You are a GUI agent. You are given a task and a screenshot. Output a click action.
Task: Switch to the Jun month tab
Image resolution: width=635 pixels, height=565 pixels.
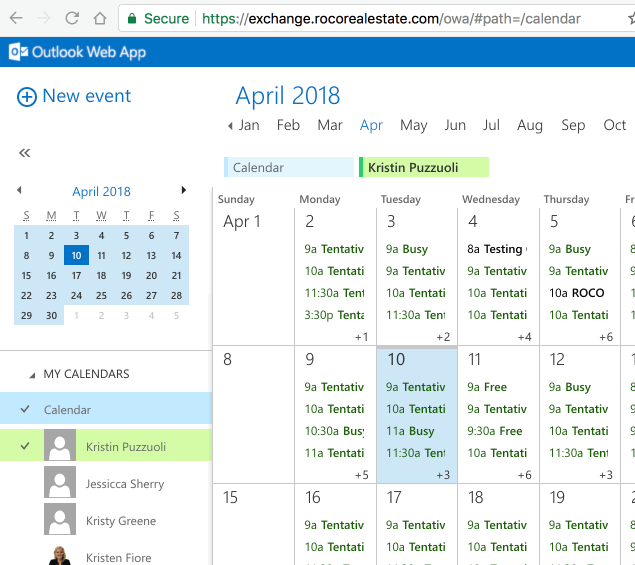(x=455, y=125)
